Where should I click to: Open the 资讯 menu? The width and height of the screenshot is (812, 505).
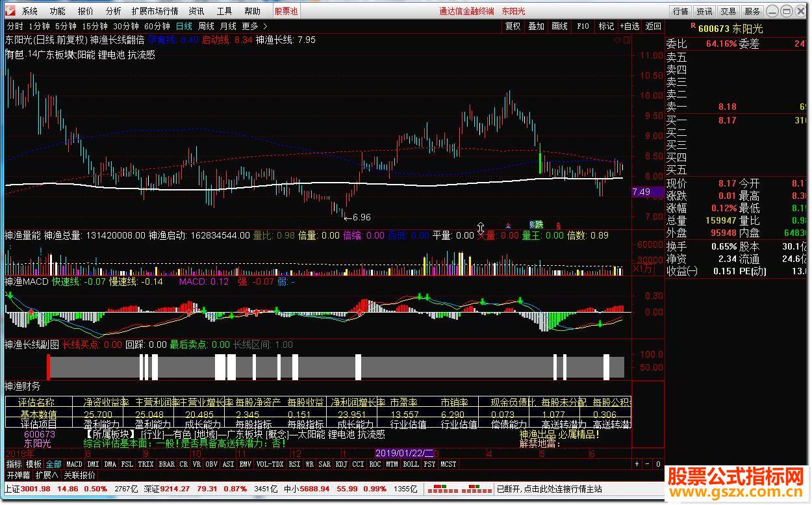[x=196, y=11]
